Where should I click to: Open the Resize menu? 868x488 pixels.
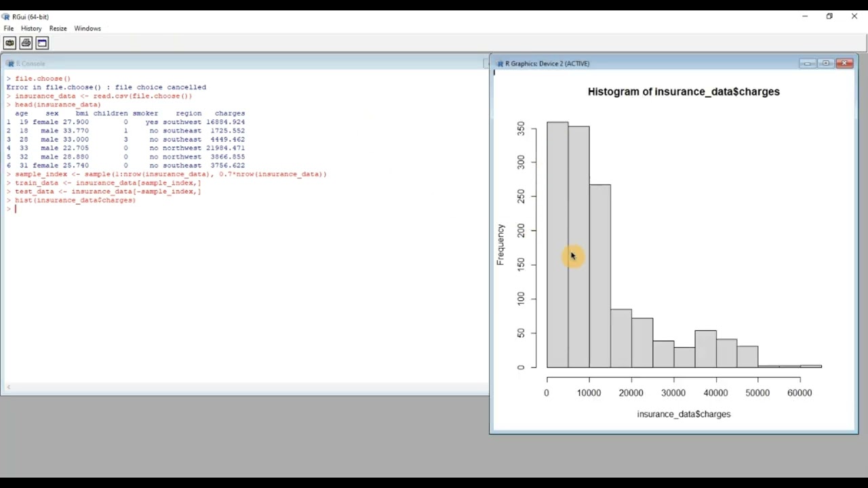tap(58, 28)
